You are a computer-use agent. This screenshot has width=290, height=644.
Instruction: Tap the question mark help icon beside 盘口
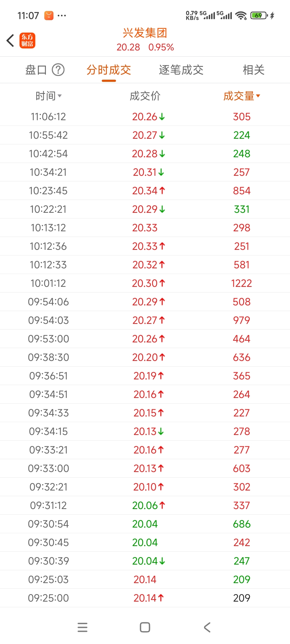58,70
